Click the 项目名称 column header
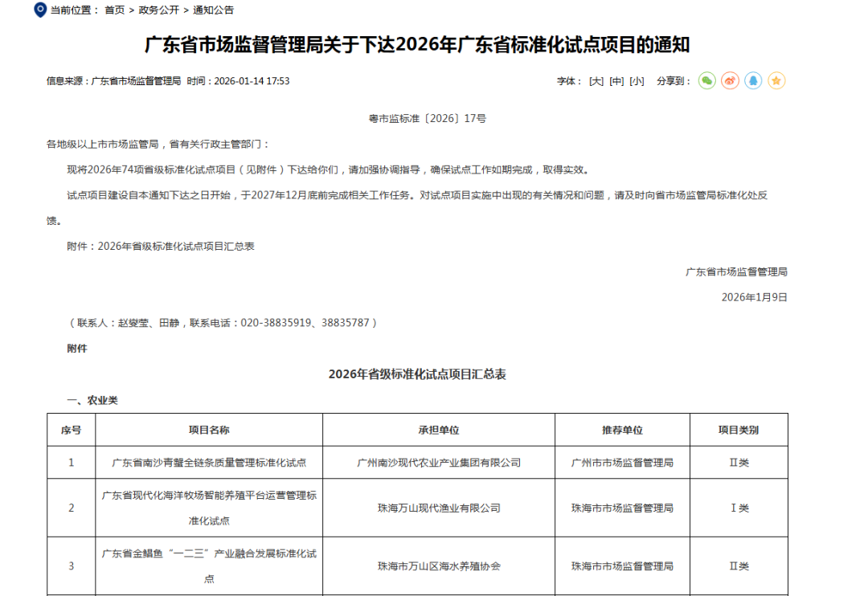868x596 pixels. pos(209,430)
